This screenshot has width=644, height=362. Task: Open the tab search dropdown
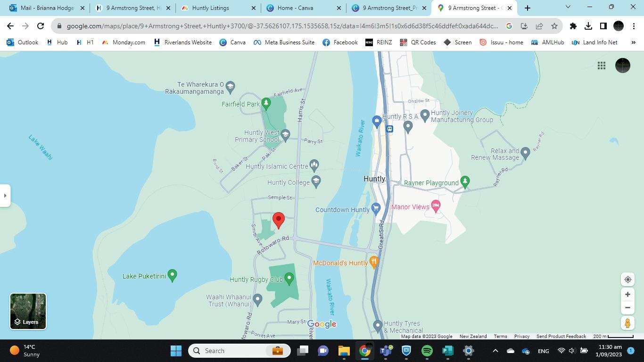568,7
